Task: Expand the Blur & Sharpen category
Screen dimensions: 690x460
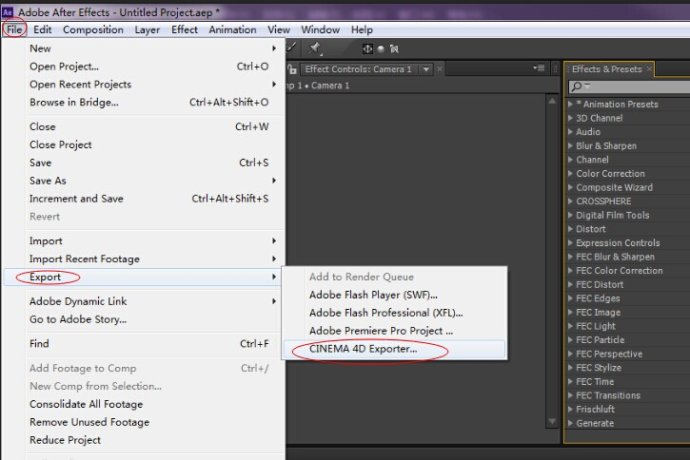Action: (570, 146)
